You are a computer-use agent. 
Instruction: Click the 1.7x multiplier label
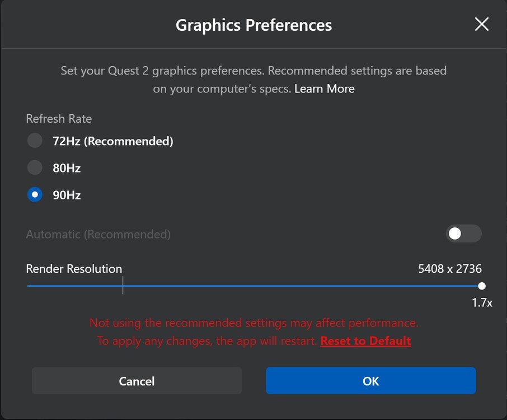point(481,303)
